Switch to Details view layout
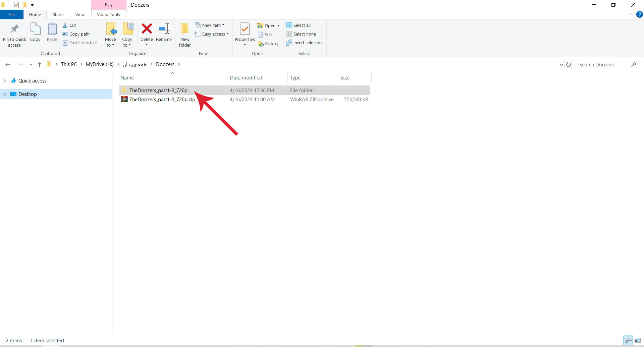644x347 pixels. click(x=629, y=340)
